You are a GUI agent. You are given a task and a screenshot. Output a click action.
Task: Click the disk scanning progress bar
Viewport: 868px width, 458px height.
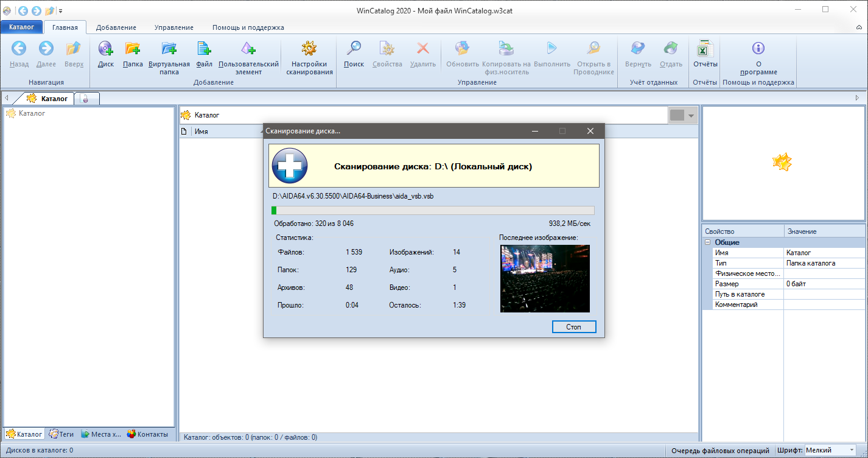pos(433,211)
